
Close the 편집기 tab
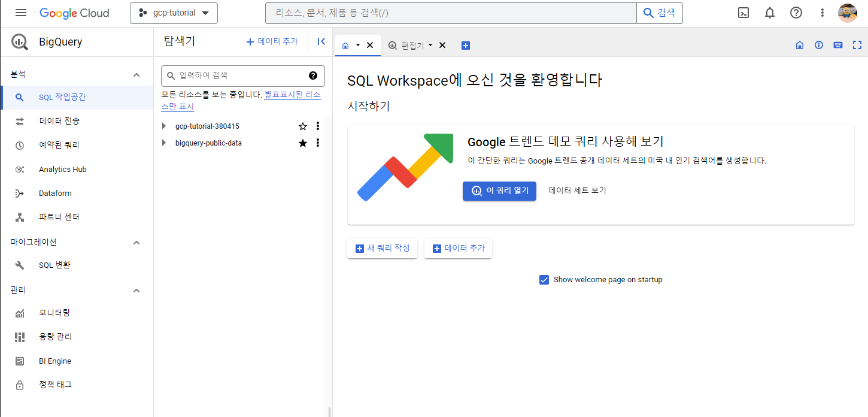click(x=442, y=46)
